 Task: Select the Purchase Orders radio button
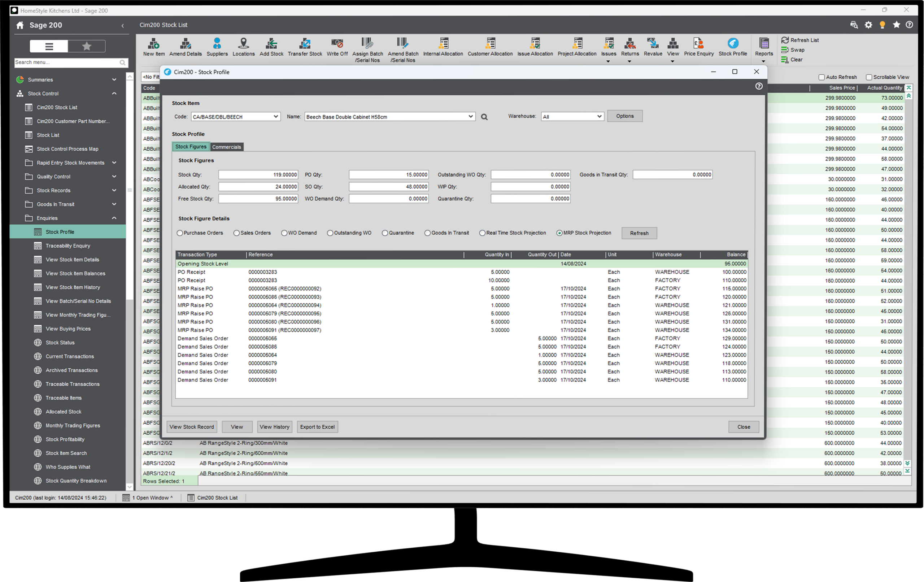tap(180, 233)
